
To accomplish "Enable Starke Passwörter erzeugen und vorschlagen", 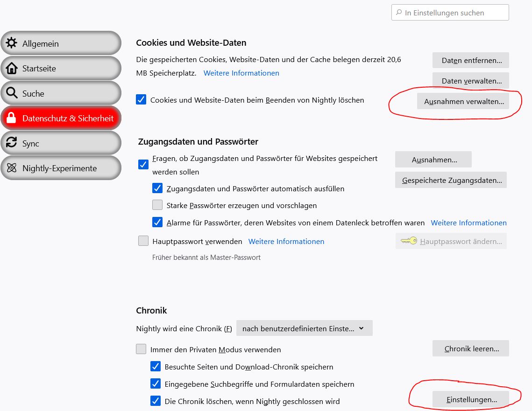I will tap(157, 205).
